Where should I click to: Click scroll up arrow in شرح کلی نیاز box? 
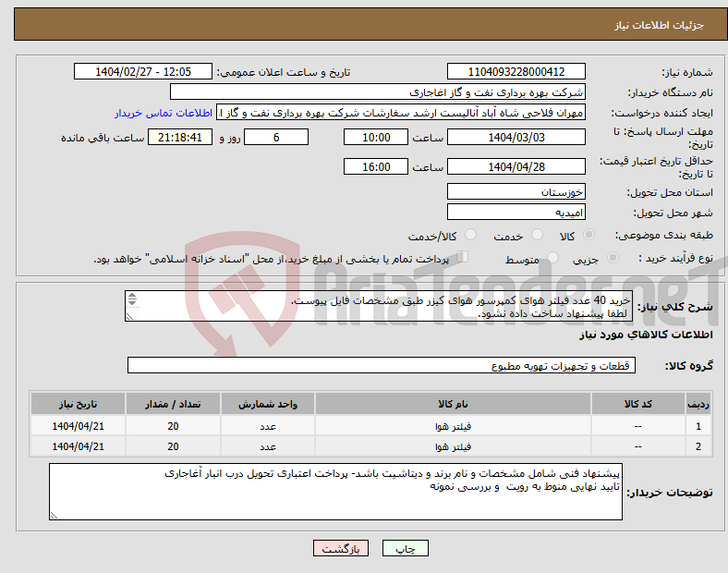[x=132, y=296]
